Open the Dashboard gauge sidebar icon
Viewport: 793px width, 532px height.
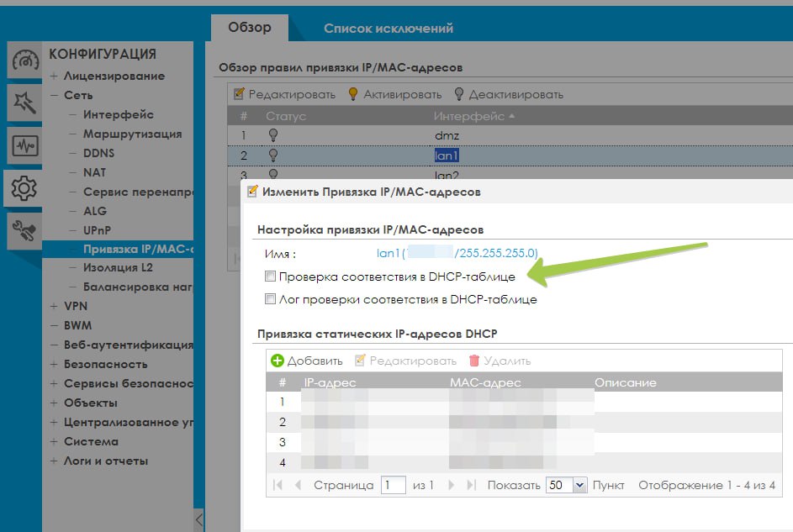(24, 61)
